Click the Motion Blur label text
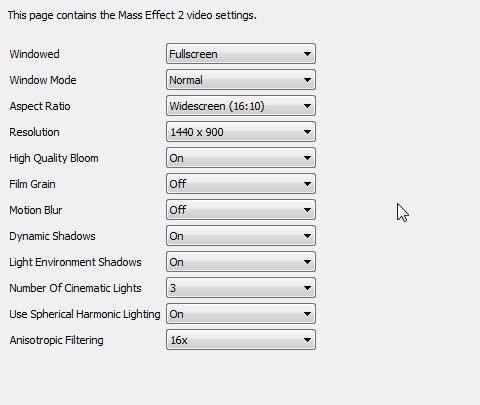 36,210
